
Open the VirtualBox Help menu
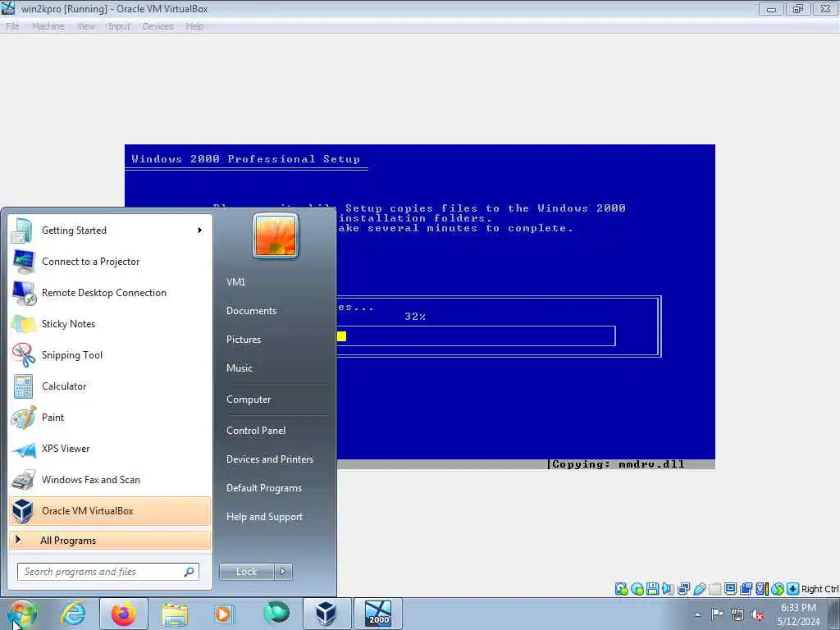point(194,26)
